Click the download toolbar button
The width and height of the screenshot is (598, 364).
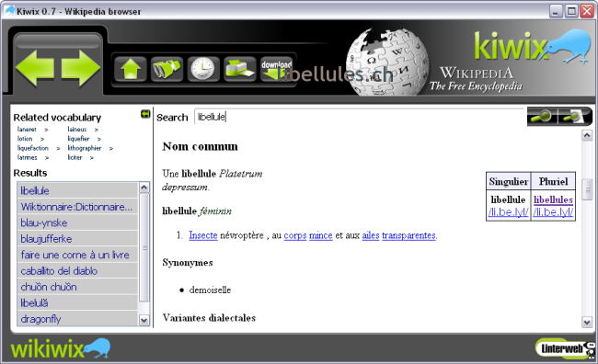(x=276, y=69)
